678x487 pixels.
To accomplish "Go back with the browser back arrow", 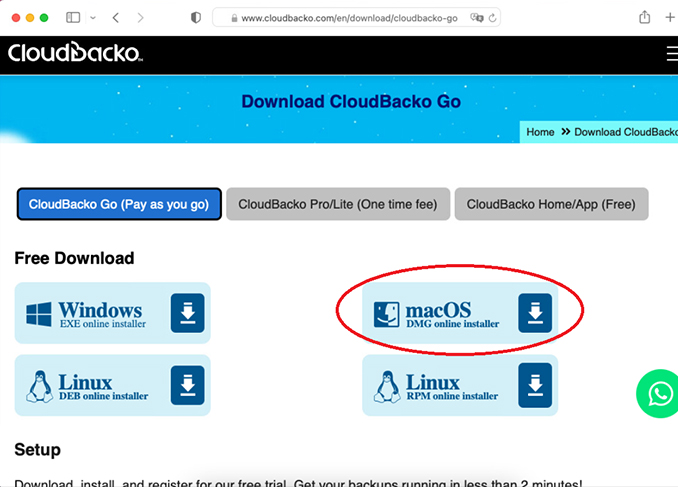I will coord(115,18).
